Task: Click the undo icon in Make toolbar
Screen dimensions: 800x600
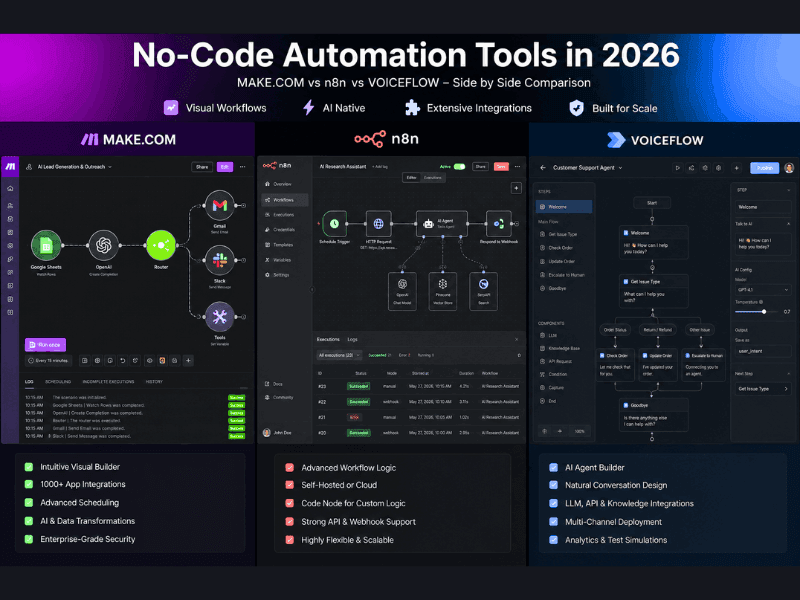Action: pos(122,361)
